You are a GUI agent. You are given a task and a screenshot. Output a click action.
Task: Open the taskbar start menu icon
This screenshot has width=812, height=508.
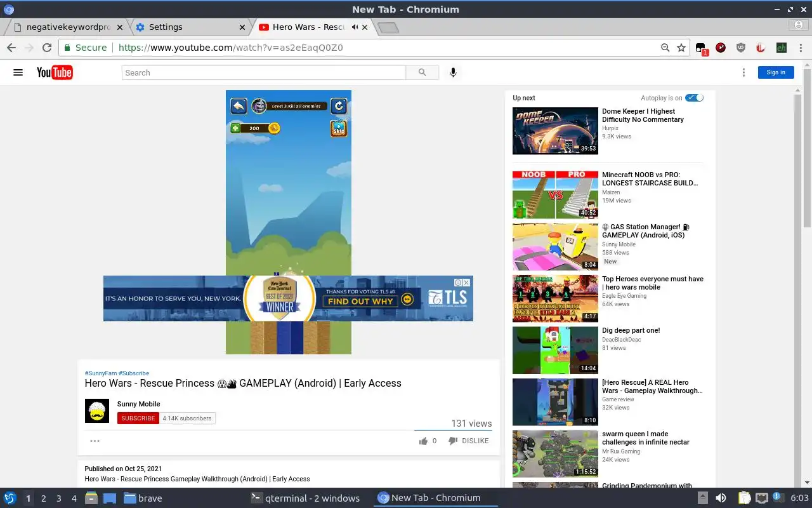(10, 498)
